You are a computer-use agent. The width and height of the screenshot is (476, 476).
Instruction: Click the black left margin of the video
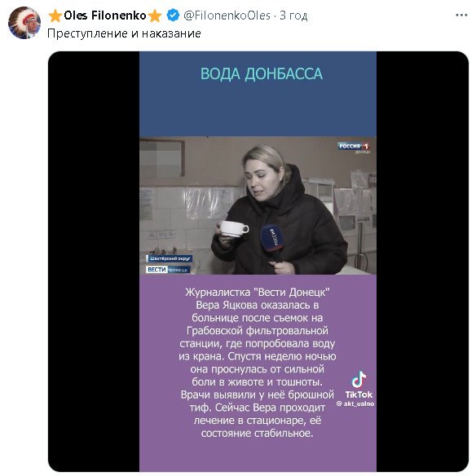tap(94, 261)
